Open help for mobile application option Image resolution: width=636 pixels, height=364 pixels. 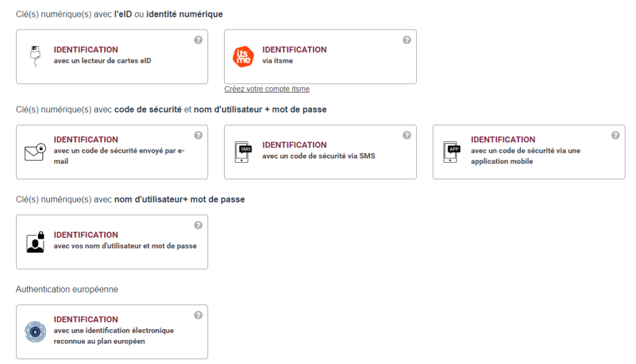pyautogui.click(x=616, y=135)
